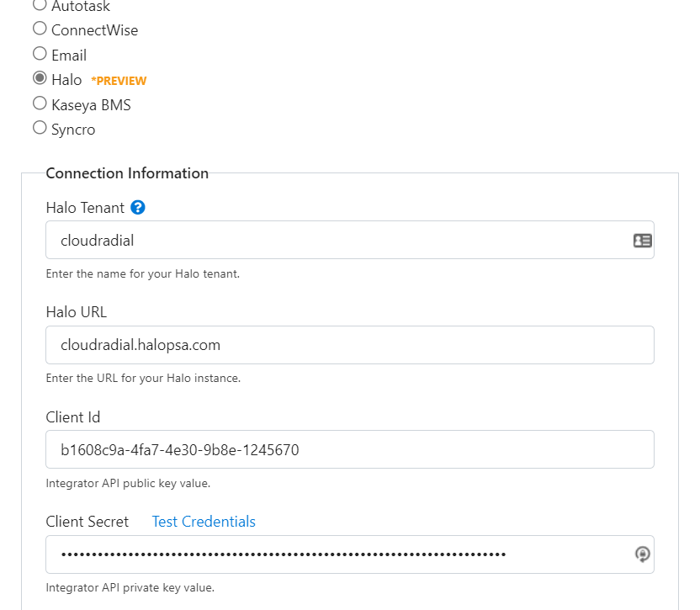The height and width of the screenshot is (610, 700).
Task: Click the Client Id field label
Action: click(72, 417)
